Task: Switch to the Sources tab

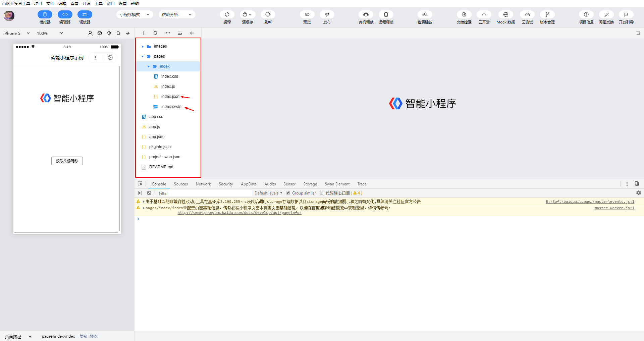Action: click(181, 184)
